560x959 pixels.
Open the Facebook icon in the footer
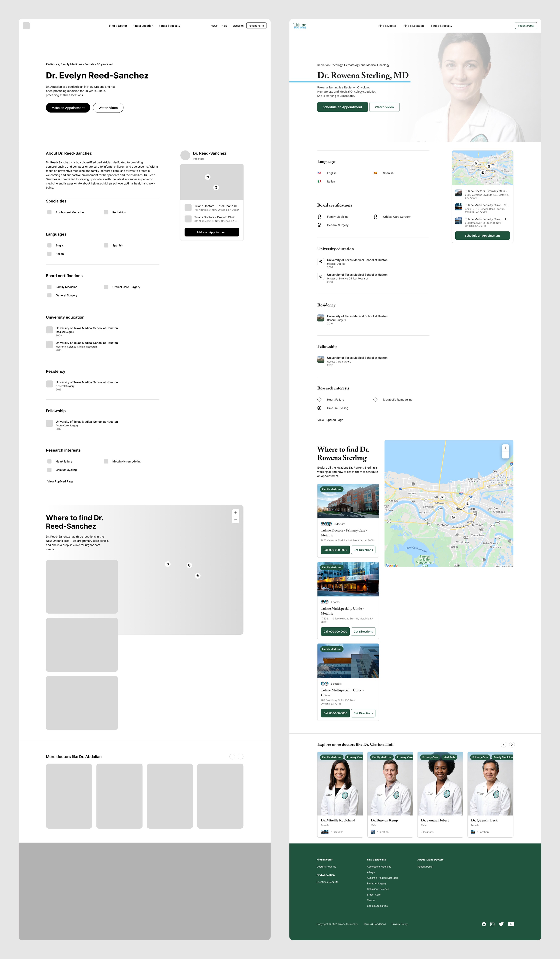pos(484,924)
